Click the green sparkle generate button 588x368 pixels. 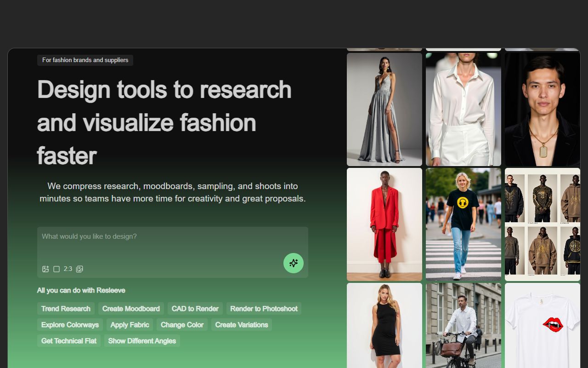(x=293, y=263)
